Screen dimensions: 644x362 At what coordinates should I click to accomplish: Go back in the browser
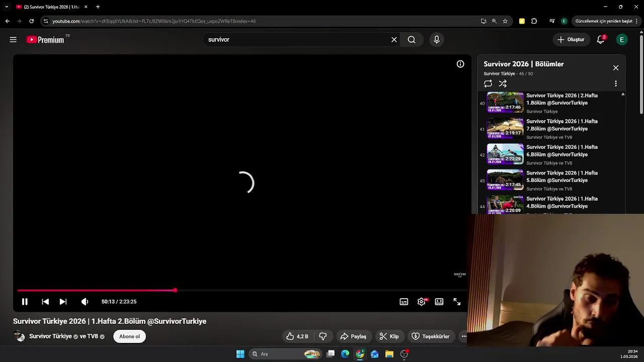tap(7, 21)
